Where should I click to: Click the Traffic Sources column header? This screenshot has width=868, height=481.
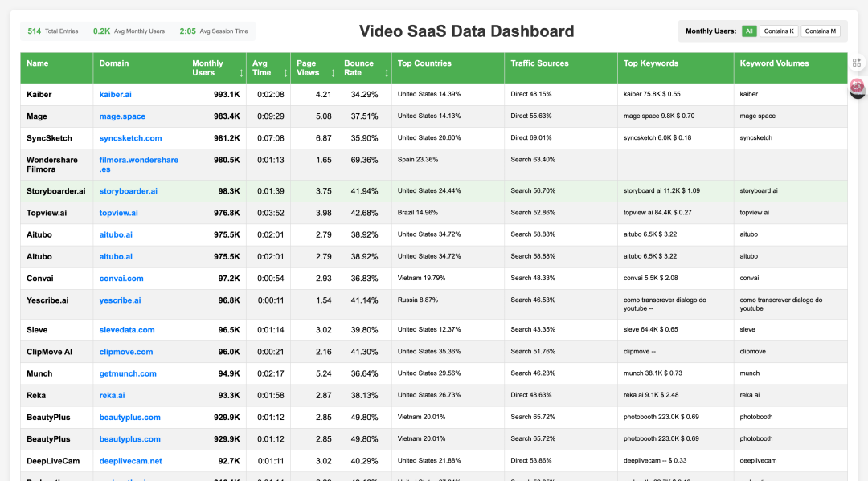[561, 68]
